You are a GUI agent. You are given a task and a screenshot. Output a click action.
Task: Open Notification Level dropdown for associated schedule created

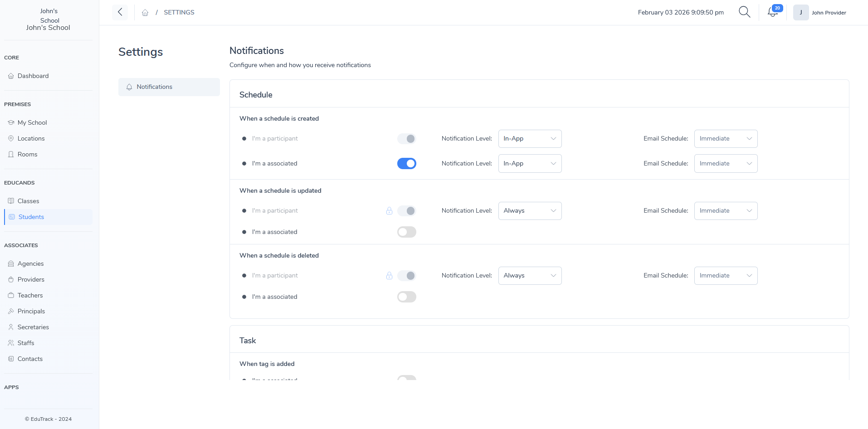click(x=530, y=164)
